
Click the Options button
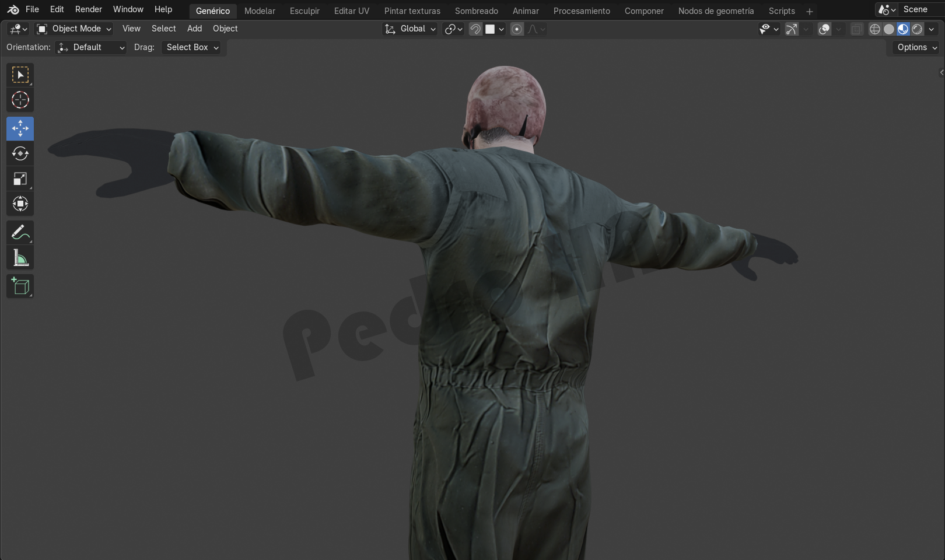(917, 47)
